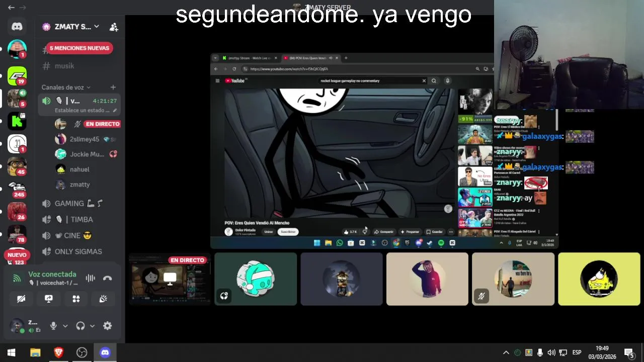644x362 pixels.
Task: Open the green K logo server
Action: (x=17, y=121)
